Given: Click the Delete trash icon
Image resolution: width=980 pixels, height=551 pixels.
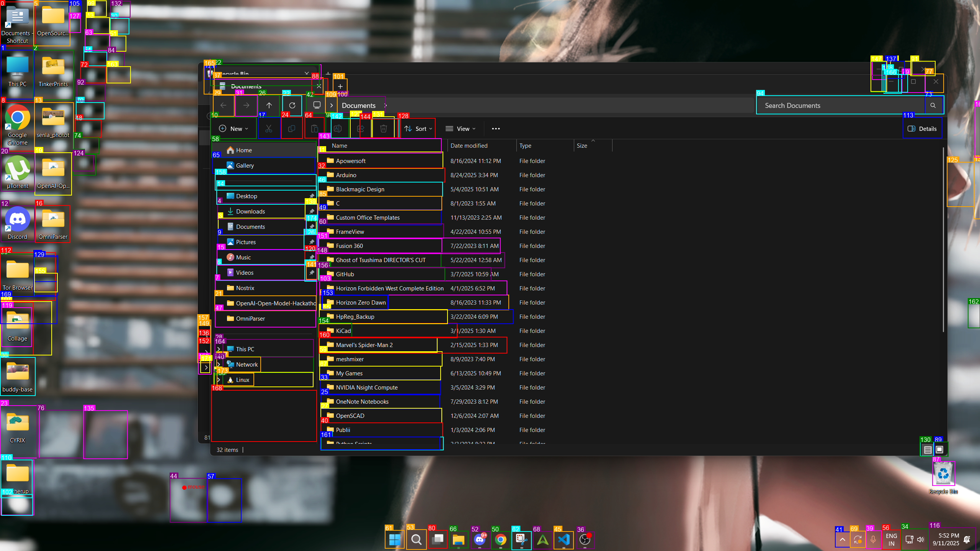Looking at the screenshot, I should pos(383,129).
